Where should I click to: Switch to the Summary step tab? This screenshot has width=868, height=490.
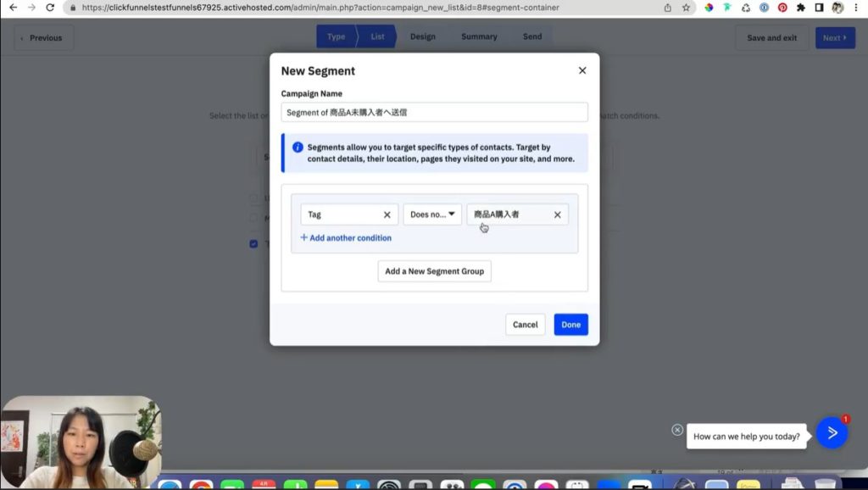click(479, 37)
